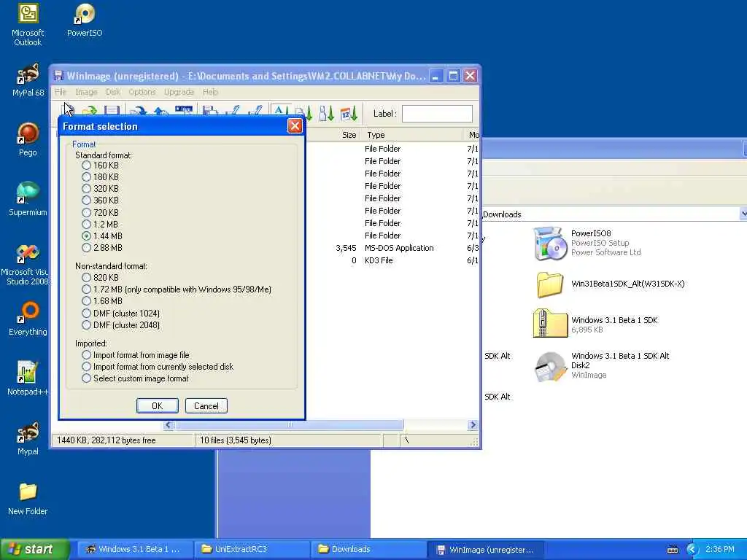The height and width of the screenshot is (560, 747).
Task: Click scroll left arrow in WinImage list
Action: pyautogui.click(x=169, y=425)
